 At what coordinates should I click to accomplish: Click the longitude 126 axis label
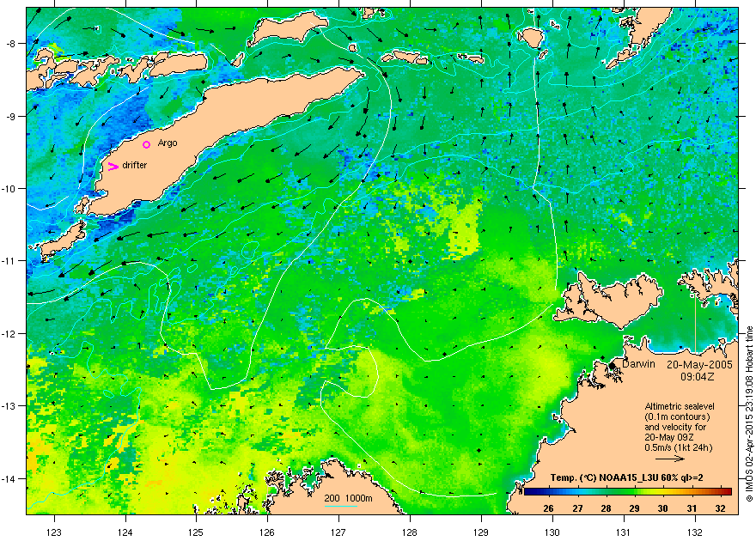tap(267, 532)
